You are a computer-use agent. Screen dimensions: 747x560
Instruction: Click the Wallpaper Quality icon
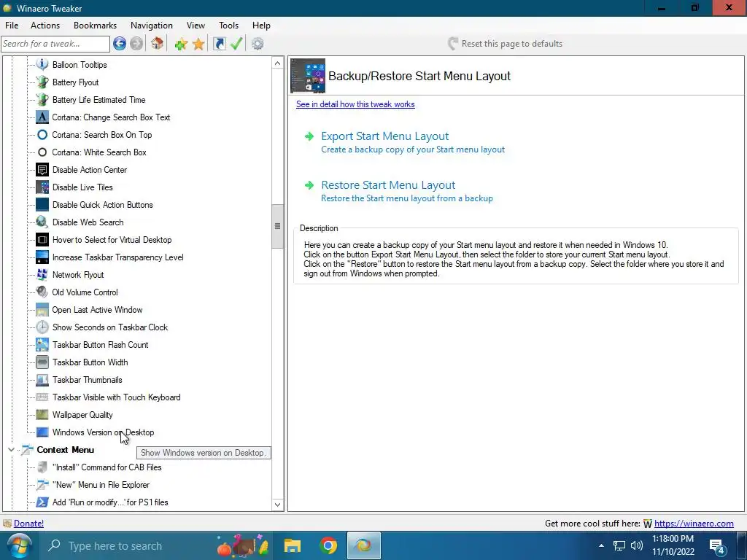(42, 415)
